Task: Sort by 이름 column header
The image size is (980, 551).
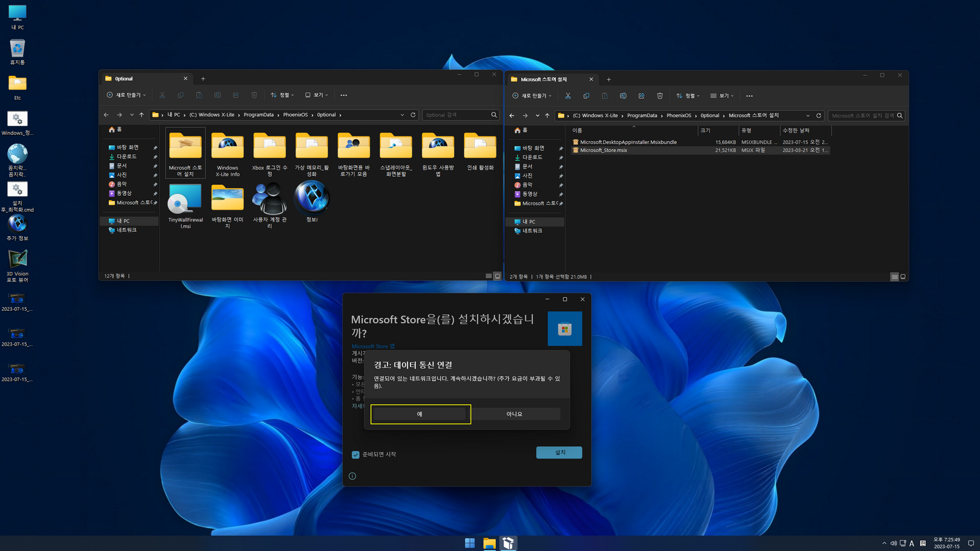Action: coord(634,130)
